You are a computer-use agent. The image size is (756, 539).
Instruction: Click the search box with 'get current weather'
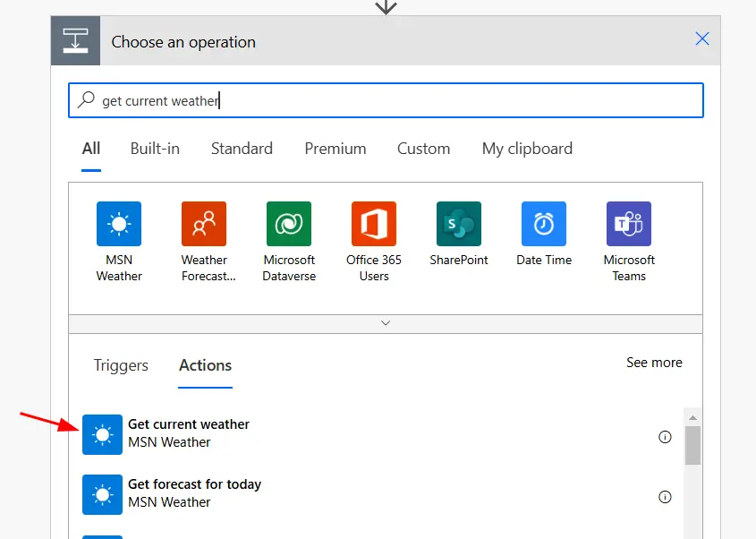[386, 100]
